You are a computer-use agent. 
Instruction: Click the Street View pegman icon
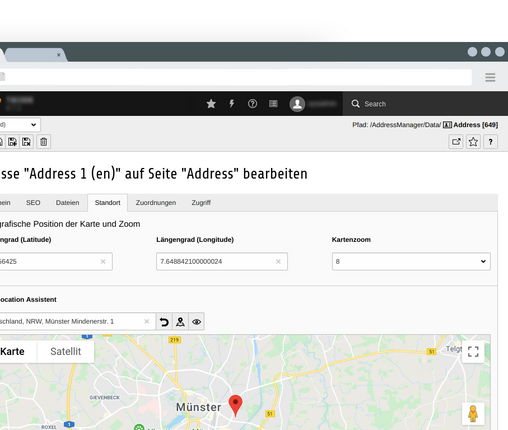click(x=473, y=414)
